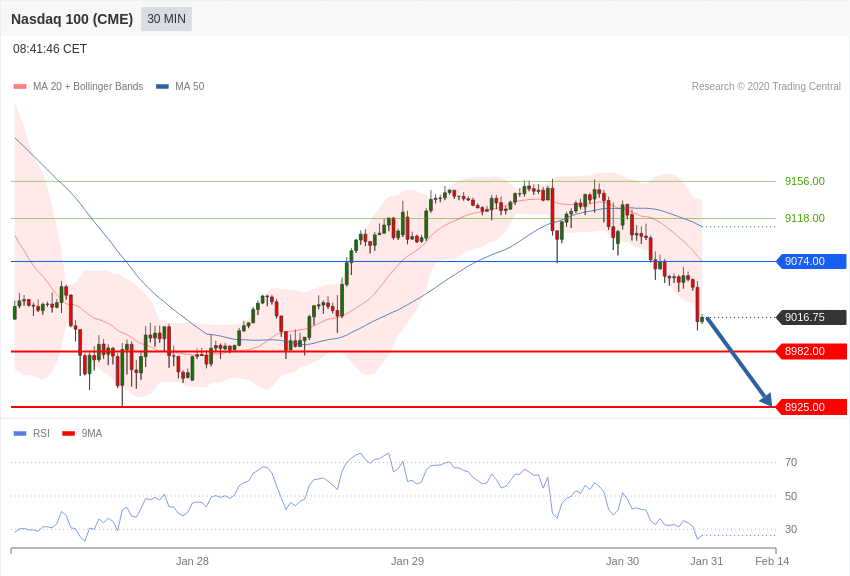Click the Jan 30 date axis label

click(x=622, y=561)
